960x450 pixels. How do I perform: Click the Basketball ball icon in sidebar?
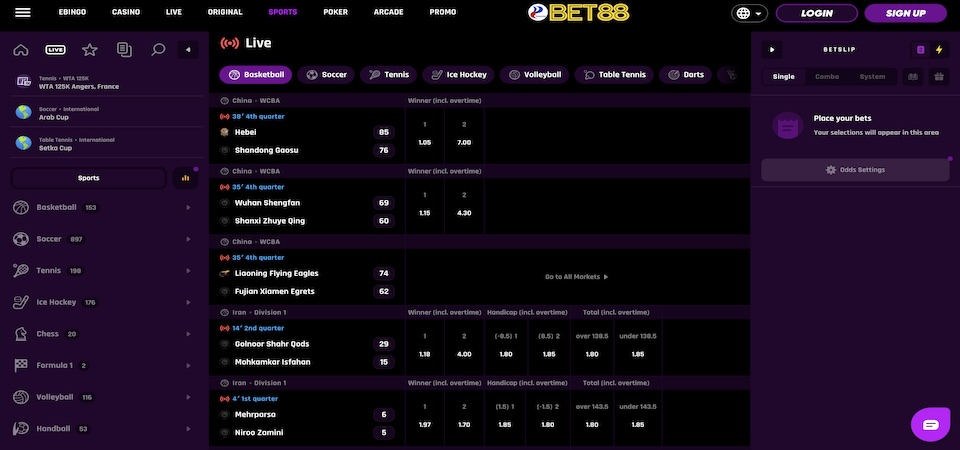tap(21, 208)
